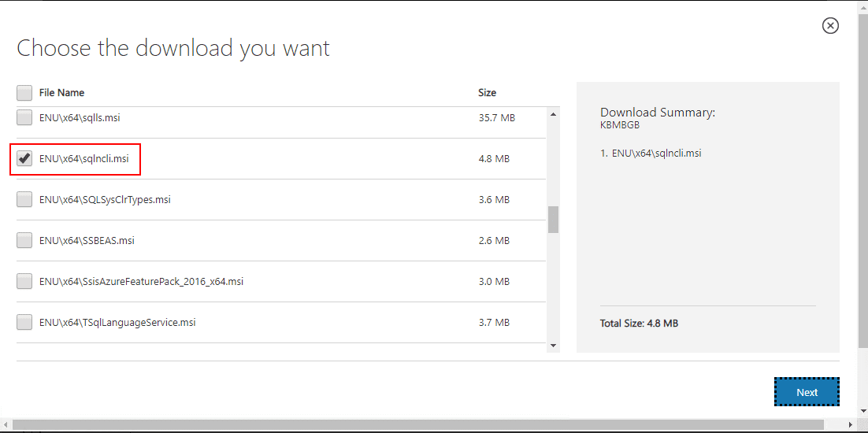The image size is (868, 433).
Task: Check the SsisAzureFeaturePack_2016_x64.msi checkbox
Action: pyautogui.click(x=24, y=282)
